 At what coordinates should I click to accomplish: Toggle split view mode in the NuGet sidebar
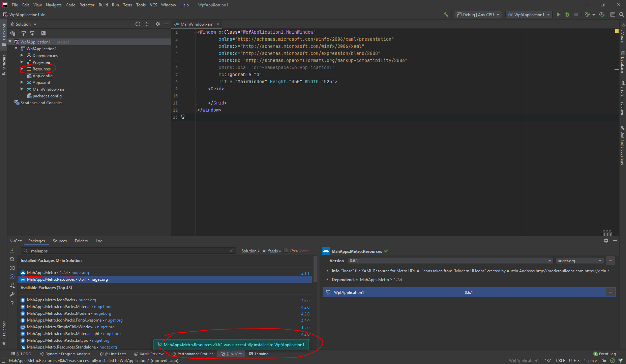(12, 268)
